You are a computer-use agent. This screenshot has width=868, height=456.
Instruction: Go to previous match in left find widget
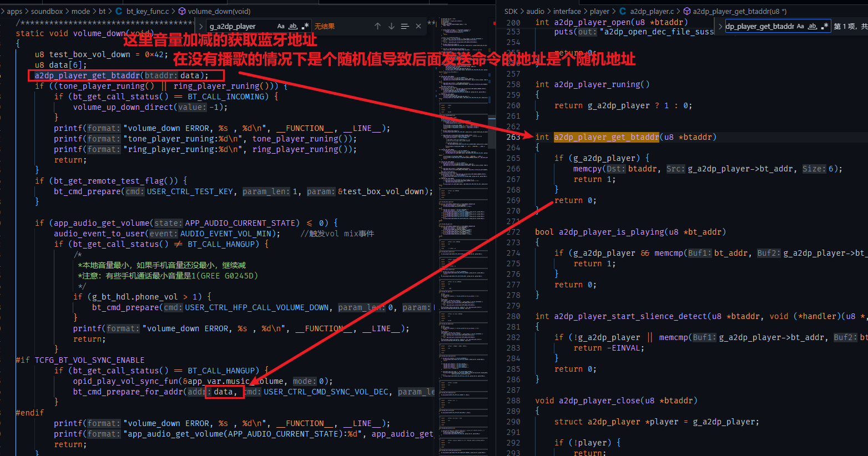[x=377, y=26]
